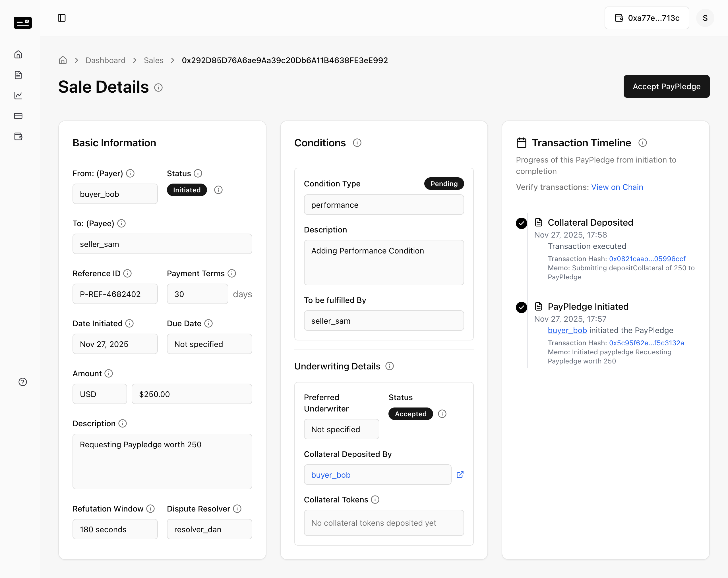Click info icon beside Transaction Timeline
The width and height of the screenshot is (728, 578).
(643, 143)
